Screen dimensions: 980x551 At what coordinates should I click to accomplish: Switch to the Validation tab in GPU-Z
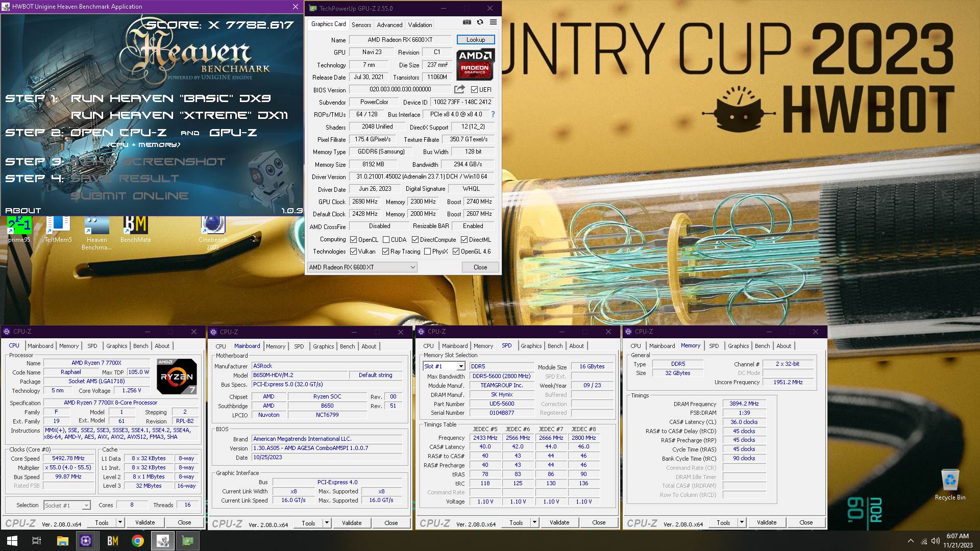click(420, 24)
